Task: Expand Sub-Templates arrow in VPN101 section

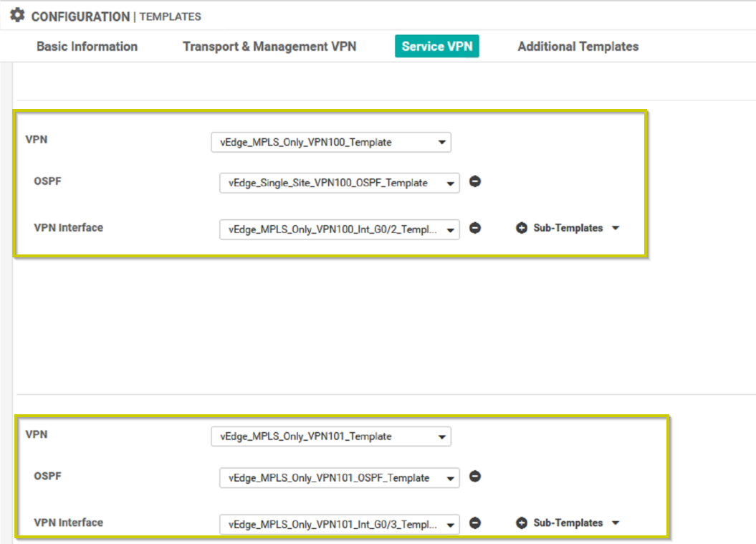Action: (x=616, y=522)
